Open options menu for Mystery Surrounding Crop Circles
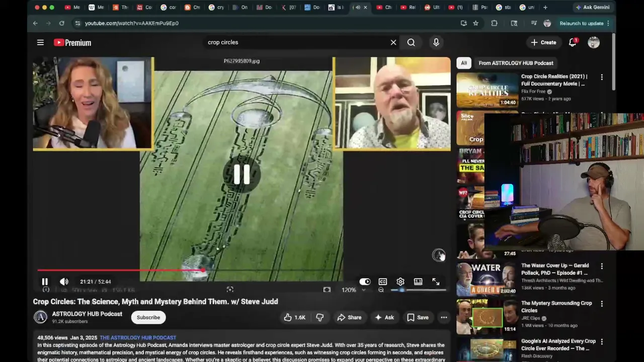Screen dimensions: 644x362 [x=602, y=304]
